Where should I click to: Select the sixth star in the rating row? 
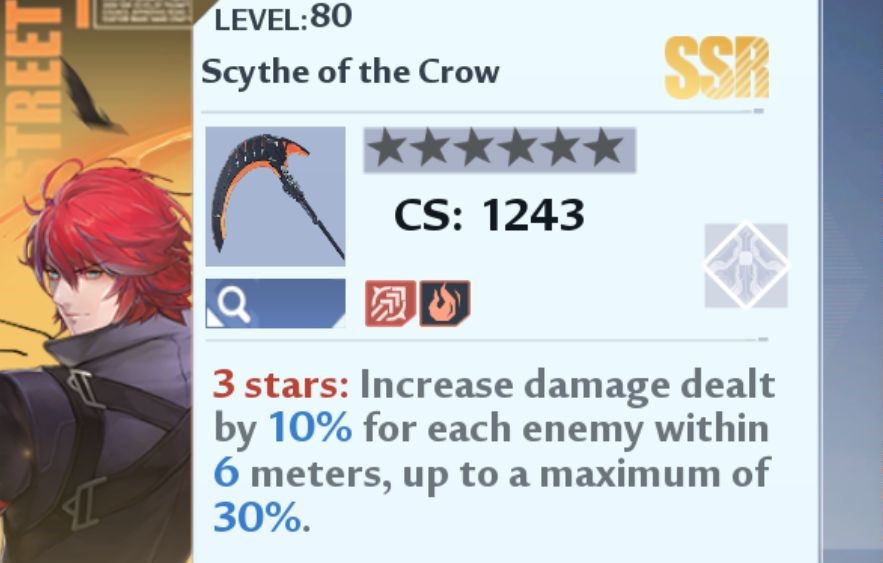603,148
